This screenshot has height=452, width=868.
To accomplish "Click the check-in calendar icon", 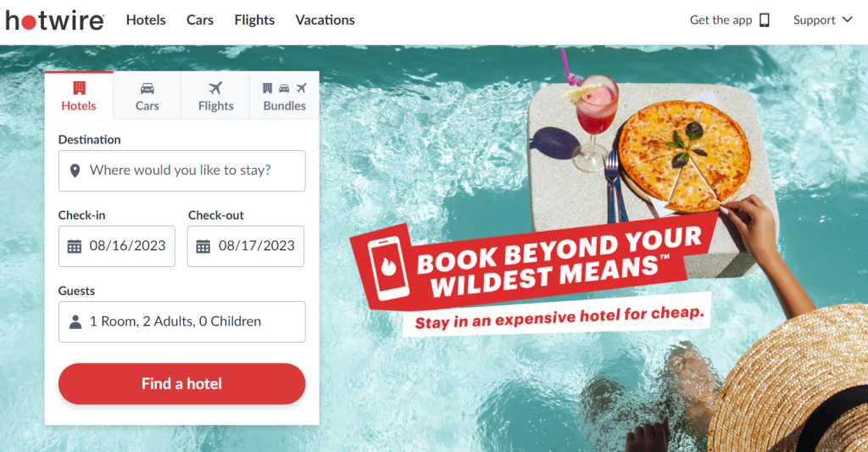I will 75,246.
